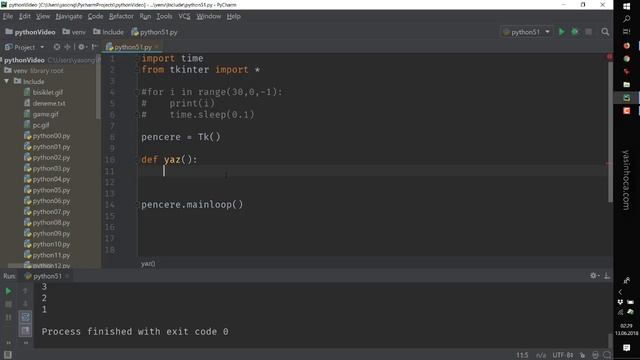This screenshot has width=640, height=360.
Task: Toggle the read-only lock icon in status bar
Action: 582,355
